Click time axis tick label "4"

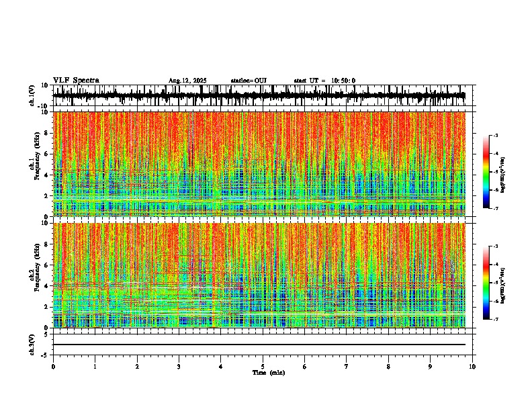pyautogui.click(x=221, y=367)
